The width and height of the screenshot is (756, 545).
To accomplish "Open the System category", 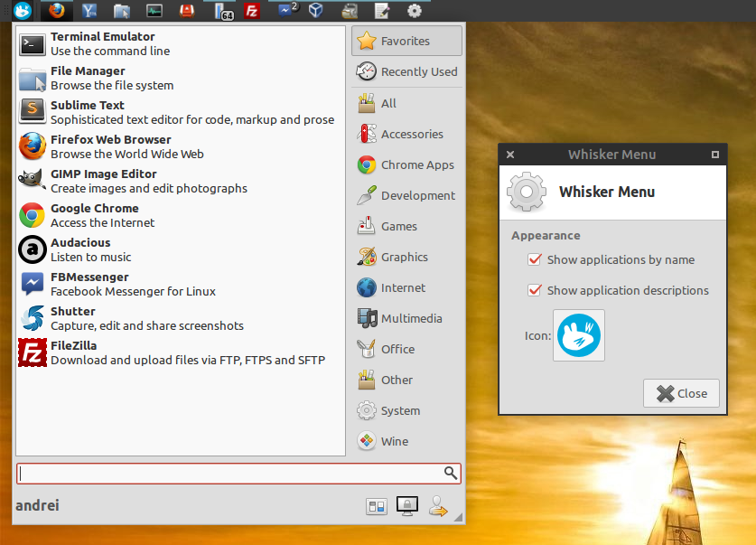I will pyautogui.click(x=396, y=410).
